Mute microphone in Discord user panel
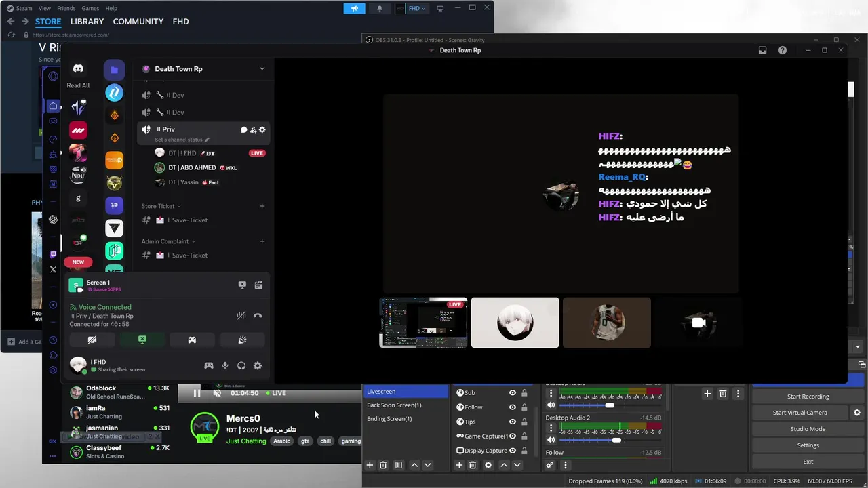The width and height of the screenshot is (868, 488). (x=225, y=365)
